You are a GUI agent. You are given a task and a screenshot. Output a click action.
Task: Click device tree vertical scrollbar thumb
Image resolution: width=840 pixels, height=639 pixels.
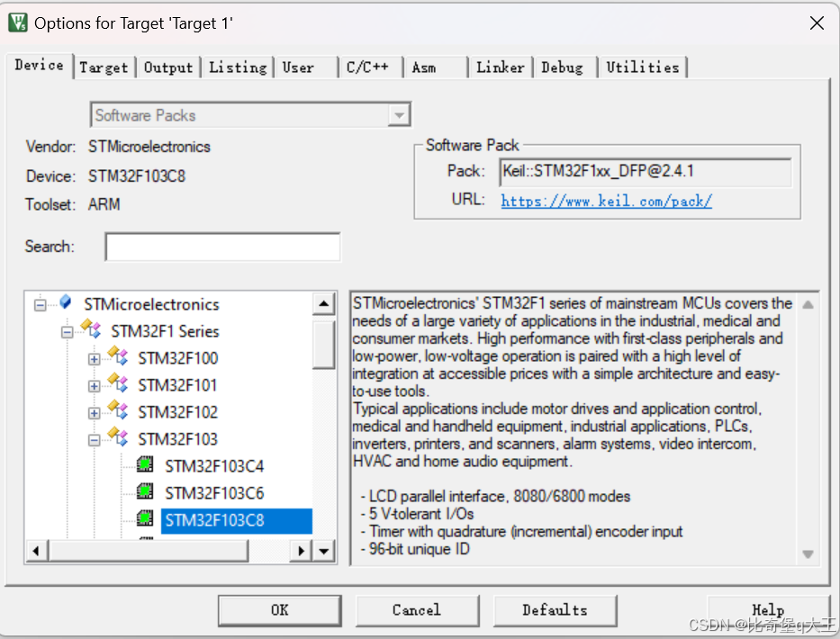[x=323, y=345]
